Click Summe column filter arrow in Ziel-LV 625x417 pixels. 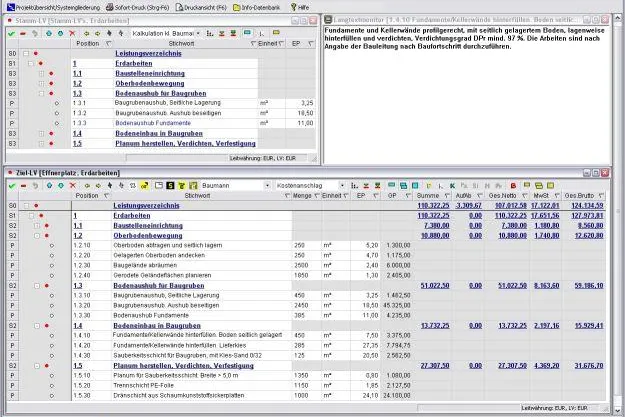point(447,196)
